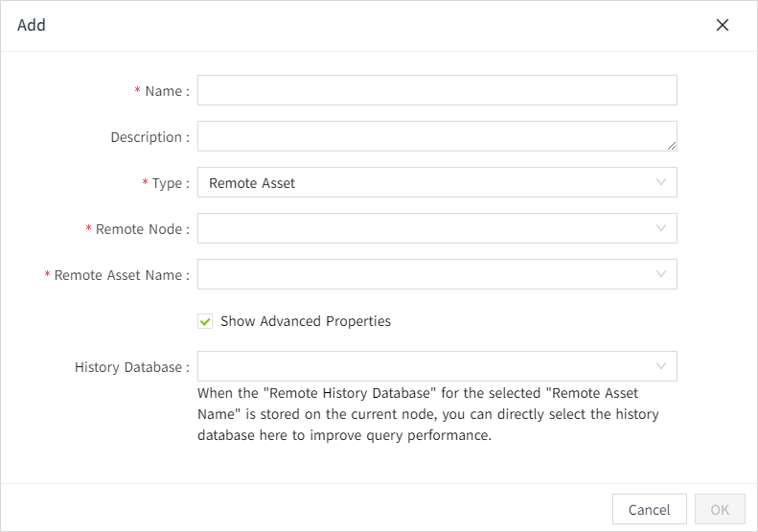Click the Add dialog title

[x=32, y=25]
